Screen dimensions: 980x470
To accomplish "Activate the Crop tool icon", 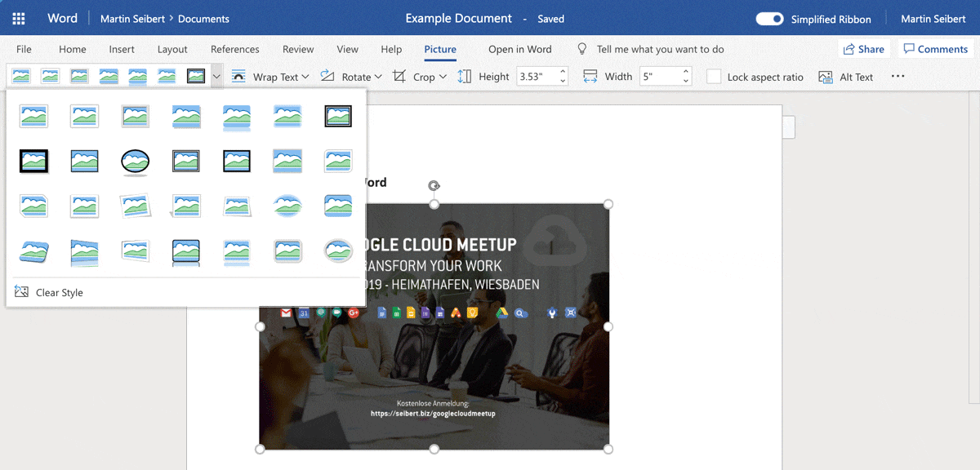I will tap(399, 76).
